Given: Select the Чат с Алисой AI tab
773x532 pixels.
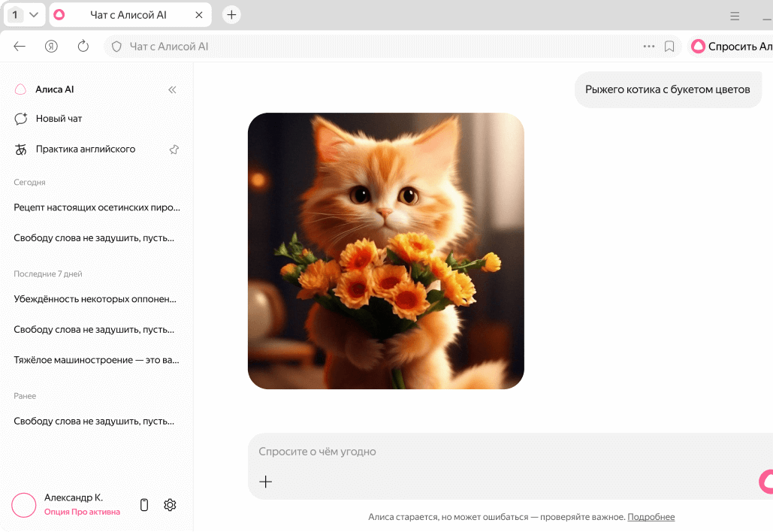Looking at the screenshot, I should (x=128, y=15).
